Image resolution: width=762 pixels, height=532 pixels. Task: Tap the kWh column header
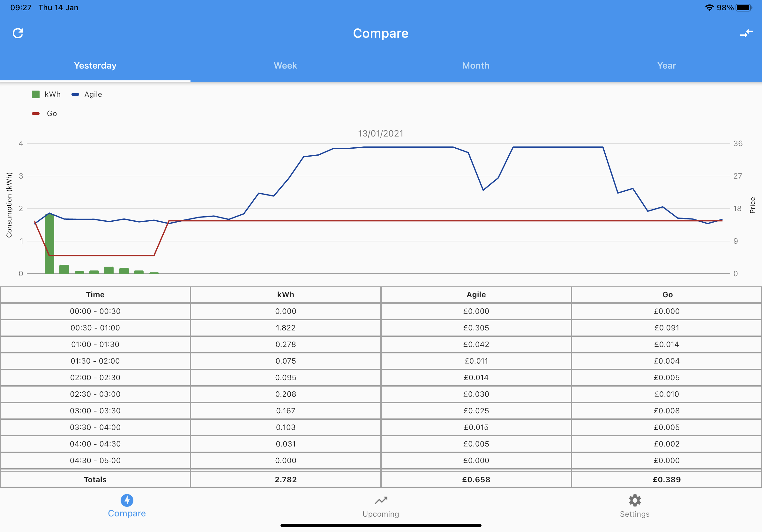tap(286, 294)
